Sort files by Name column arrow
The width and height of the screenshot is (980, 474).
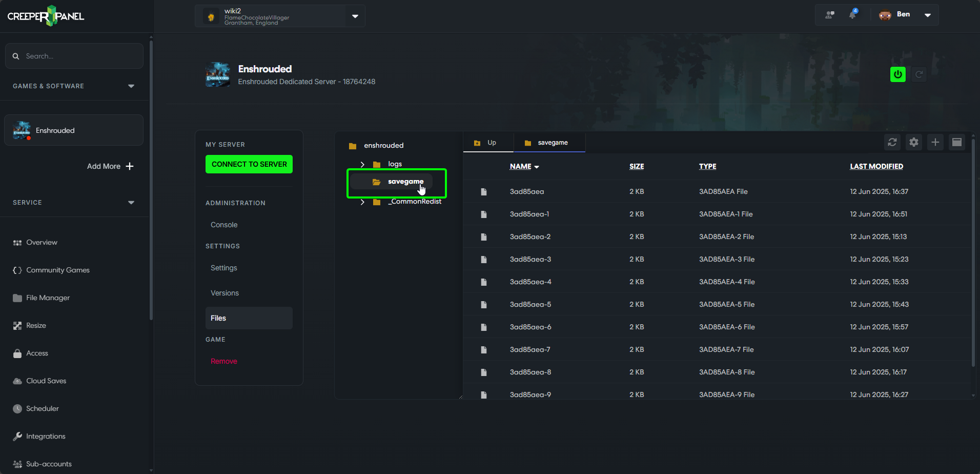pyautogui.click(x=537, y=167)
